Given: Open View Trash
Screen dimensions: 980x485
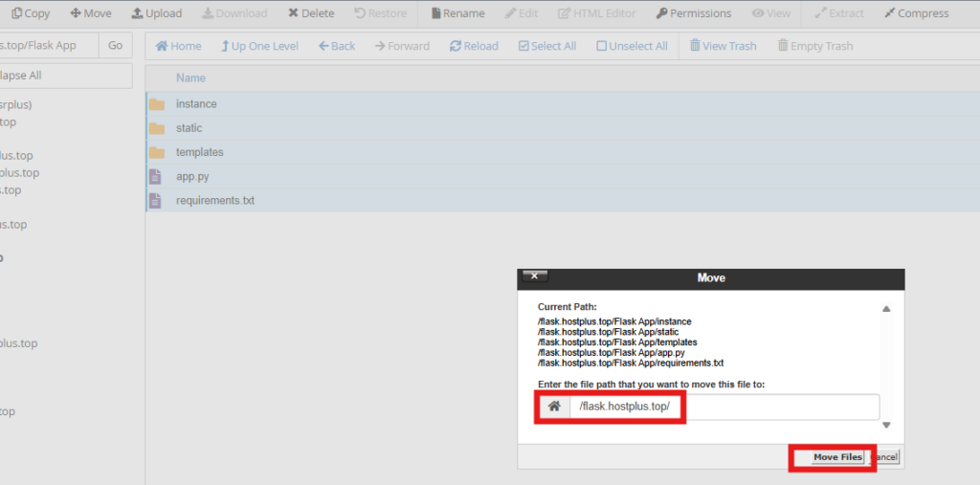Looking at the screenshot, I should pyautogui.click(x=723, y=46).
